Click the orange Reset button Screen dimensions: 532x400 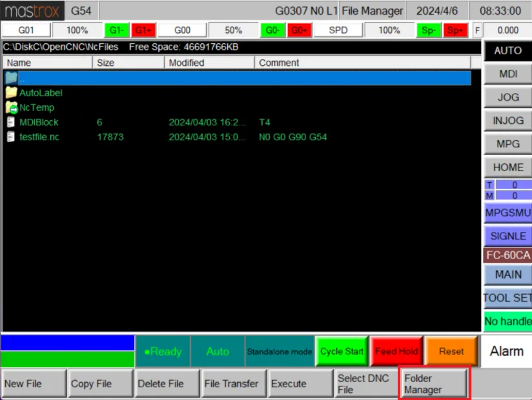[x=451, y=351]
